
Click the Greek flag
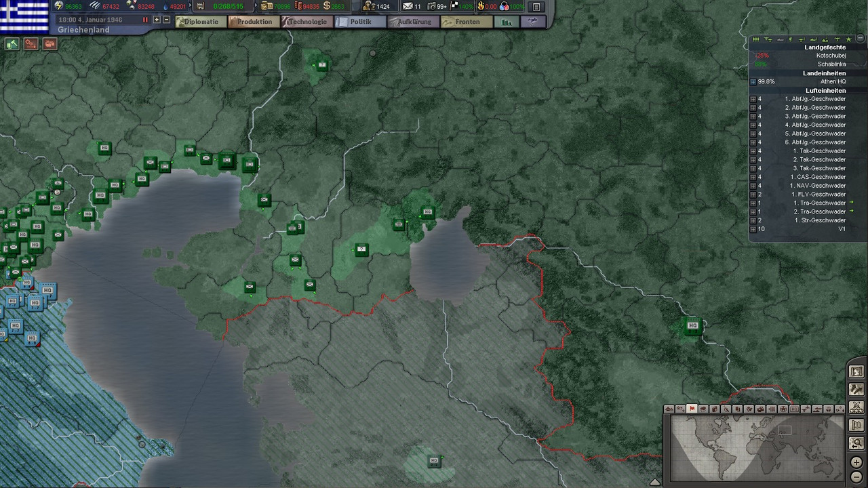point(24,16)
